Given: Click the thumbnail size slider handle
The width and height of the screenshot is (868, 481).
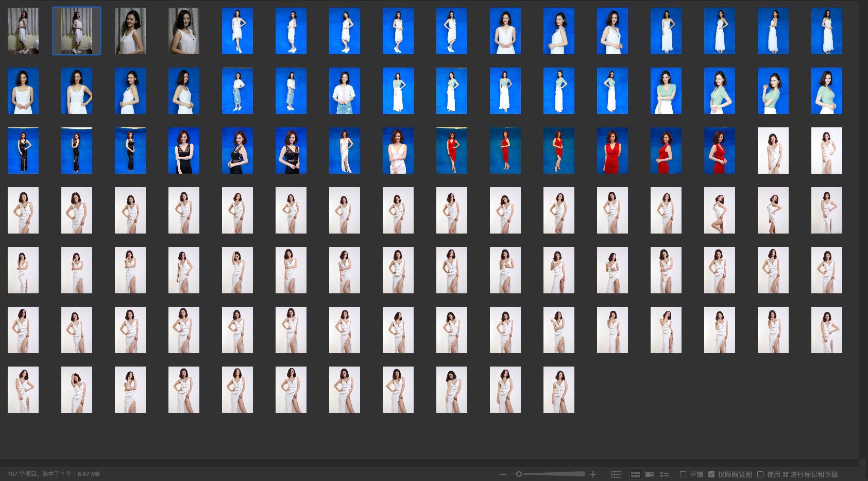Looking at the screenshot, I should [x=519, y=474].
